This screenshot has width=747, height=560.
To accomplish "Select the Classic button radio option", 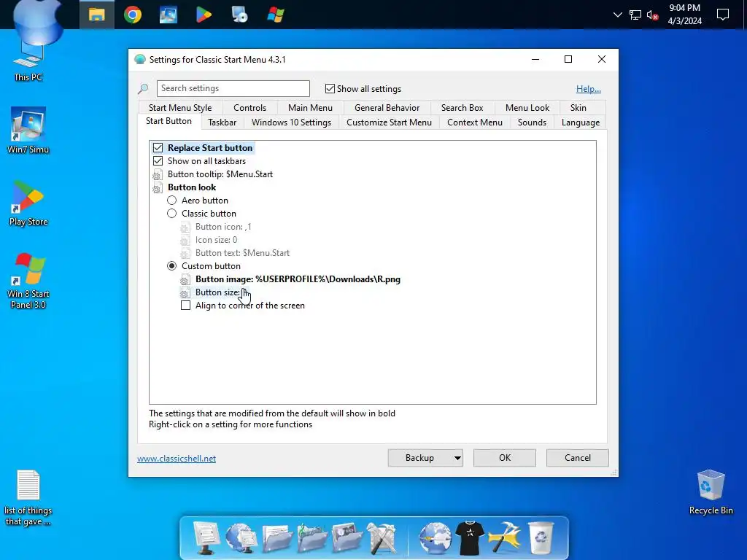I will click(x=171, y=214).
